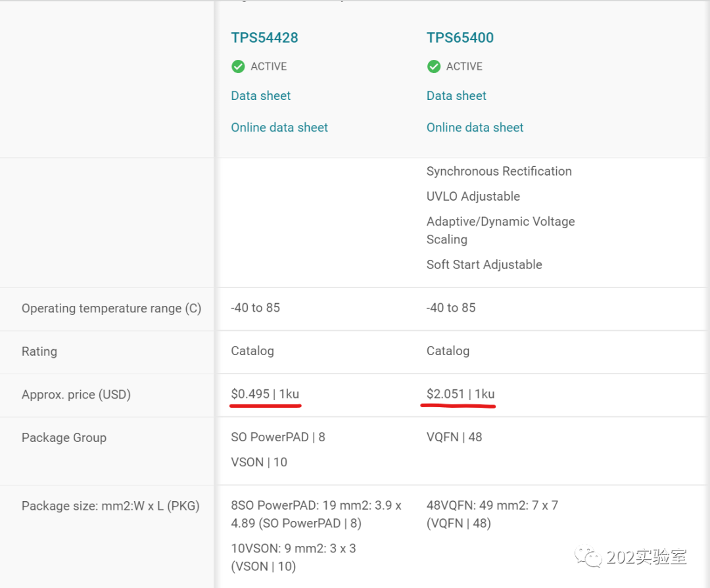
Task: Open the TPS54428 Online data sheet
Action: coord(279,128)
